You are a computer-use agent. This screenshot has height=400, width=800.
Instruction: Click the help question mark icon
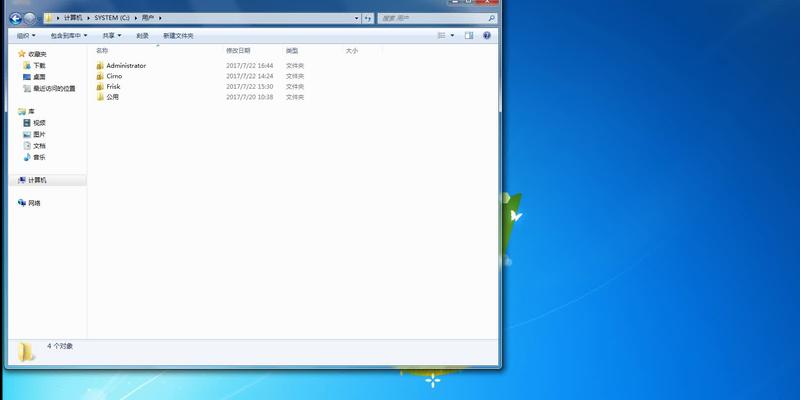(x=487, y=35)
